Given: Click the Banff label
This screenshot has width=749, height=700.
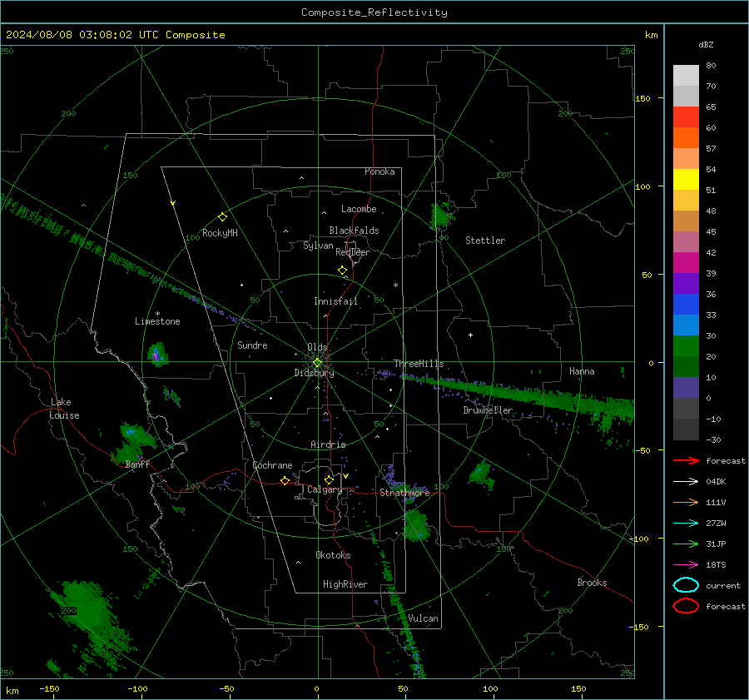Looking at the screenshot, I should pos(137,464).
